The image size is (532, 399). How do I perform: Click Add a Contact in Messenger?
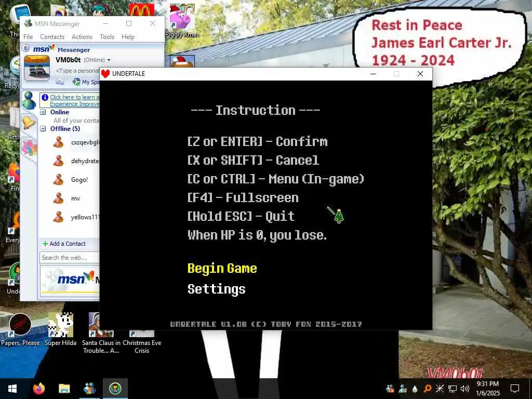(64, 244)
